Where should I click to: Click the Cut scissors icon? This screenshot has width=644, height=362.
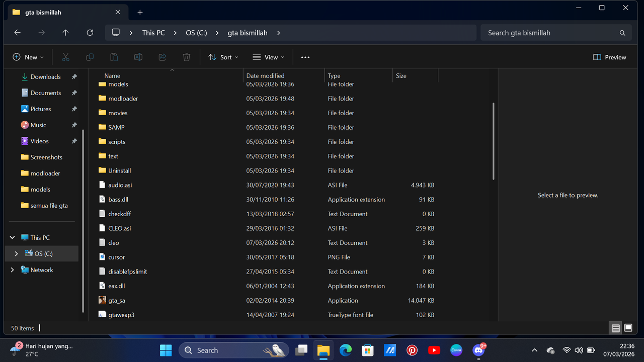click(x=65, y=57)
